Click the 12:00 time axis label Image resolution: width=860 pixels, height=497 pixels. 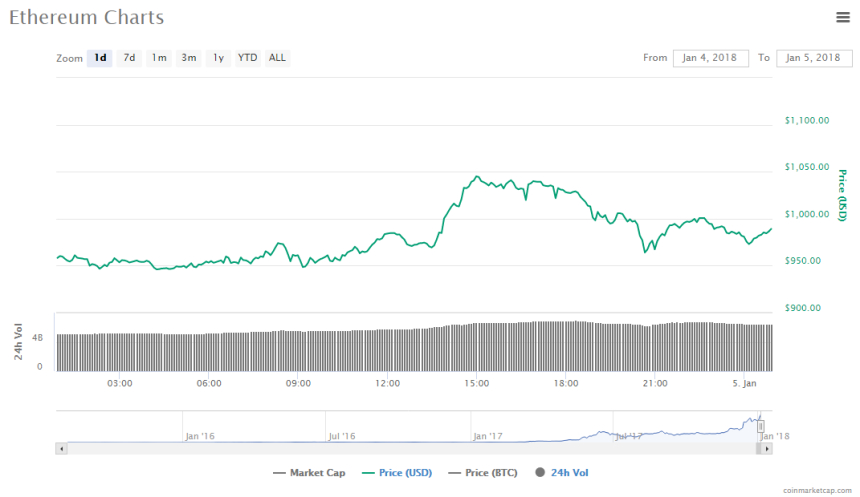pyautogui.click(x=387, y=383)
